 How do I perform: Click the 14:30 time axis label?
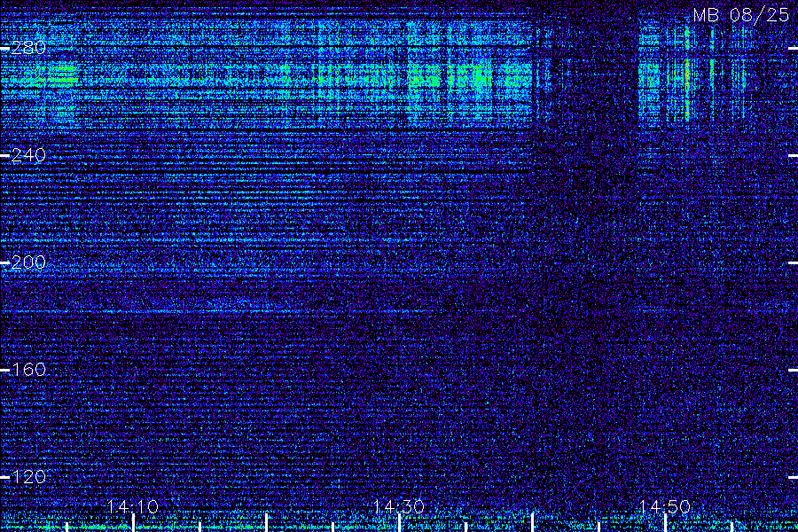[x=399, y=506]
